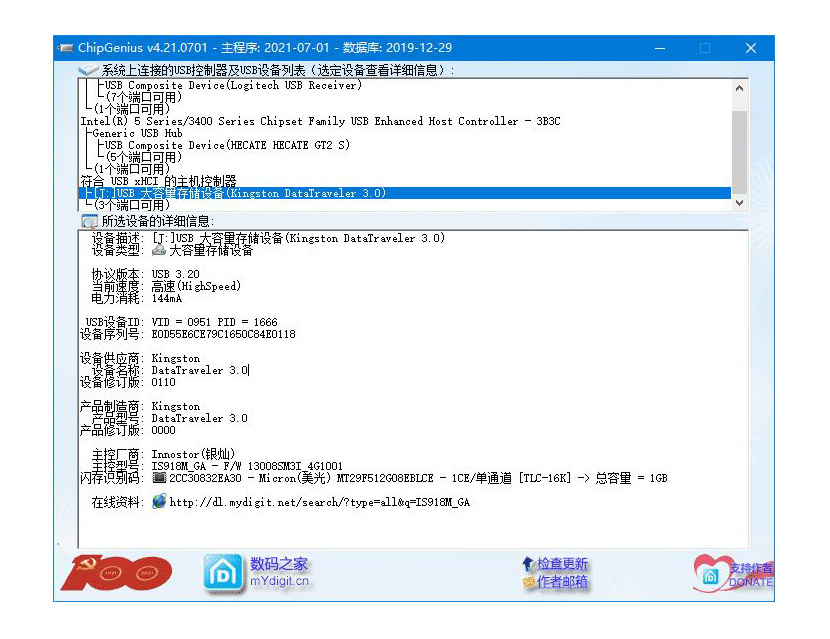This screenshot has height=639, width=830.
Task: Click the ChipGenius app icon in title bar
Action: [x=66, y=48]
